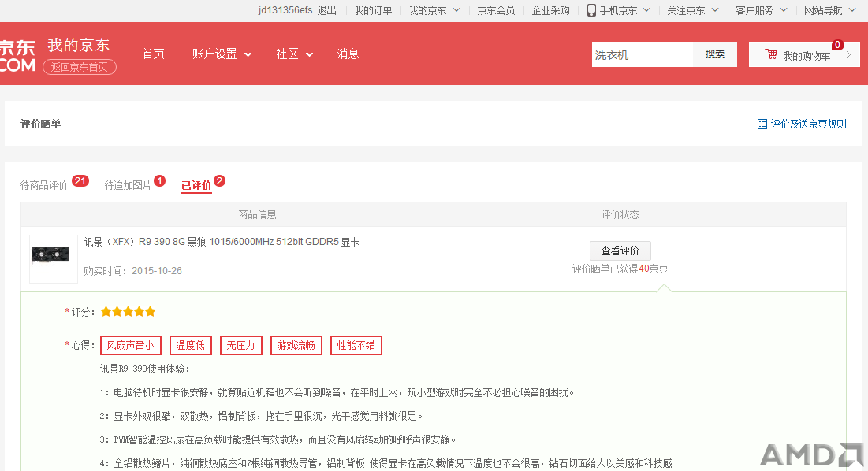868x471 pixels.
Task: Click the search input field with 洗衣机
Action: [x=643, y=54]
